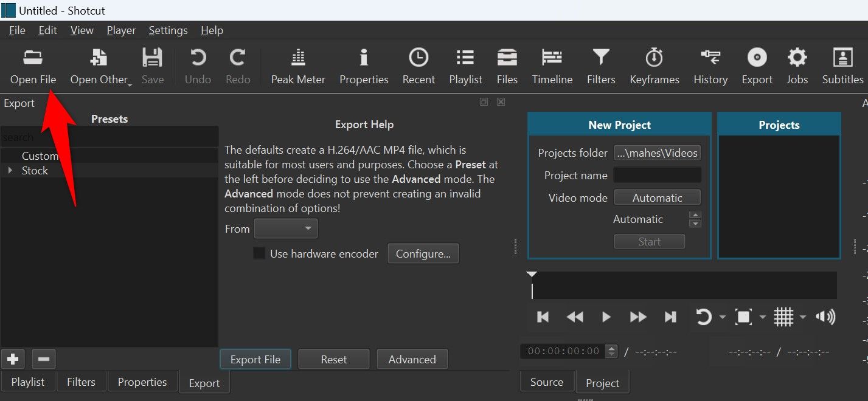Enable Use hardware encoder
Viewport: 868px width, 401px height.
(259, 253)
